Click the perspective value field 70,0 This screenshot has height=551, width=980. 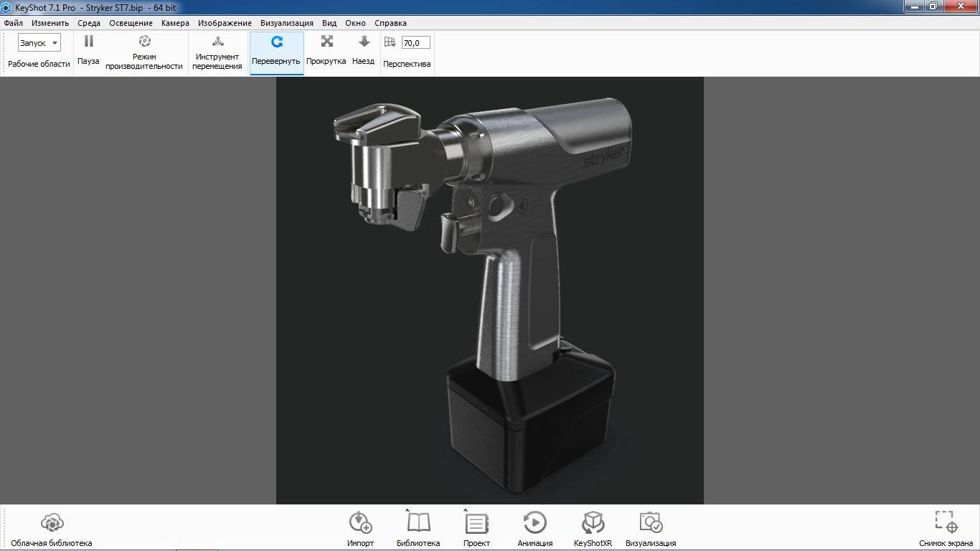pos(415,43)
